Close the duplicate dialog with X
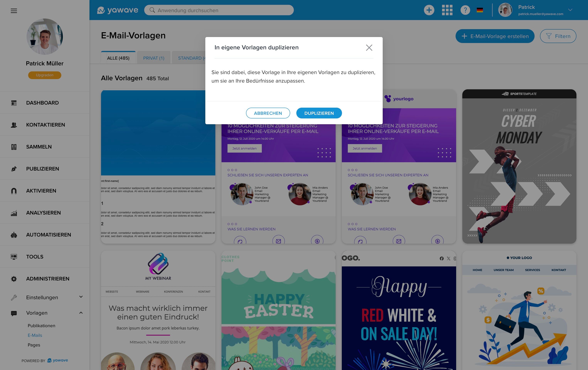The width and height of the screenshot is (588, 370). click(369, 48)
